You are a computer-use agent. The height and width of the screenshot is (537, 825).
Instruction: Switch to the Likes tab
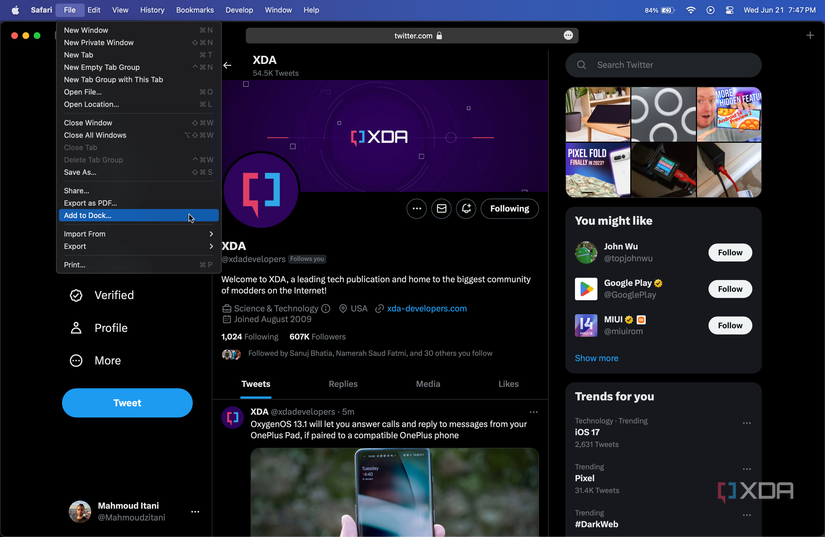(x=508, y=384)
